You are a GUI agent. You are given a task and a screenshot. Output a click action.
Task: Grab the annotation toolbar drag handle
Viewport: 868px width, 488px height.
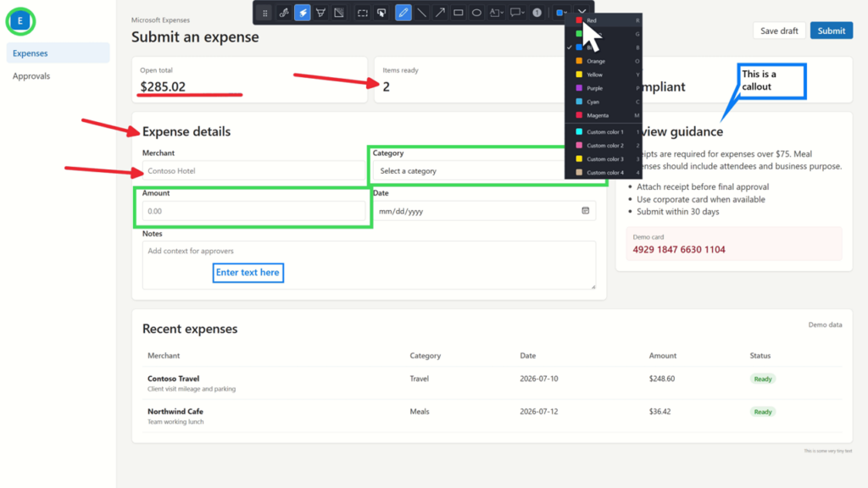pyautogui.click(x=265, y=13)
